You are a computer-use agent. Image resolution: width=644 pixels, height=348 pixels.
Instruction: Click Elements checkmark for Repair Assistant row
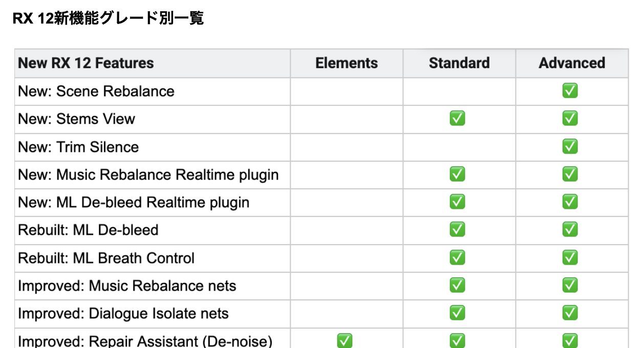tap(345, 340)
